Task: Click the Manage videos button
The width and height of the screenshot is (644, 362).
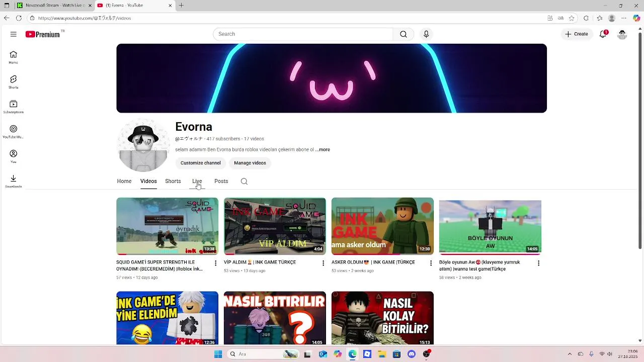Action: pyautogui.click(x=250, y=163)
